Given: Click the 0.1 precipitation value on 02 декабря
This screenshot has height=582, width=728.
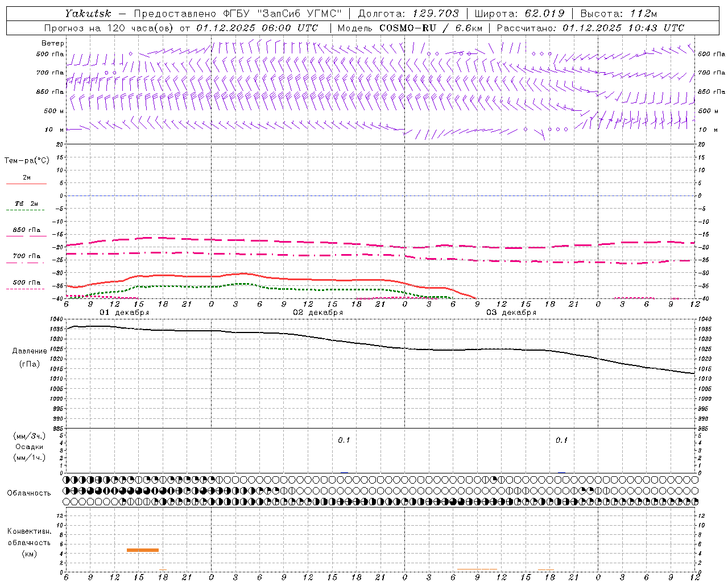Looking at the screenshot, I should click(x=344, y=440).
